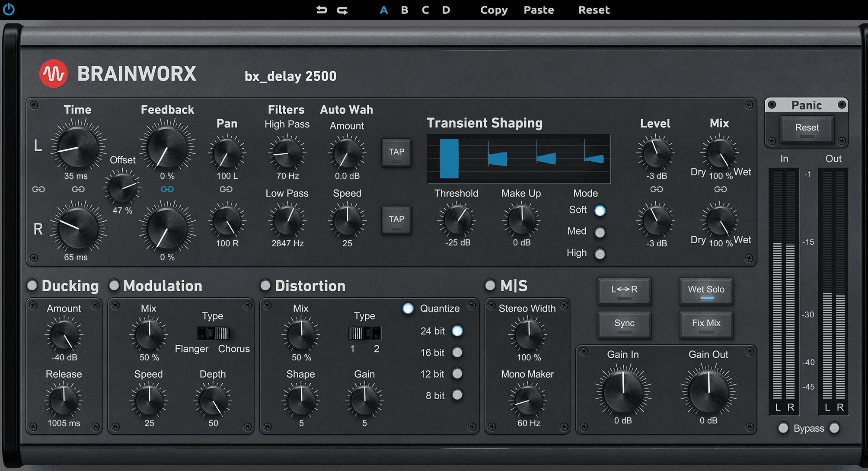Screen dimensions: 868x471
Task: Toggle the Pan link icon
Action: click(x=226, y=189)
